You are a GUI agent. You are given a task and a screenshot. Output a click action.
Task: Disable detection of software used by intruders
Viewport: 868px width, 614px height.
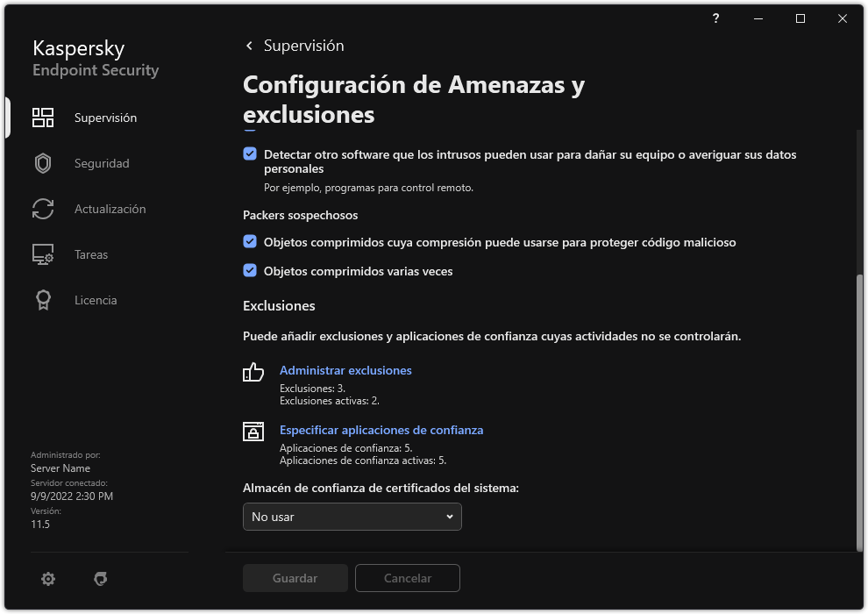click(250, 153)
